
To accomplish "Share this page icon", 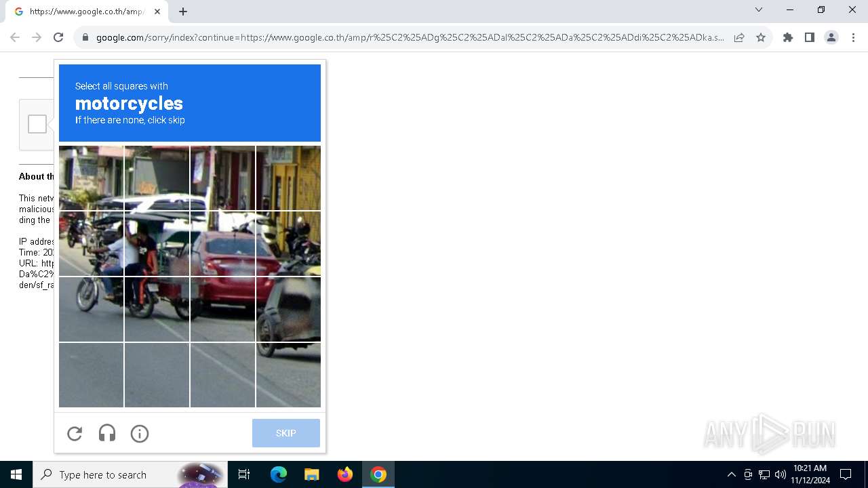I will click(x=739, y=37).
